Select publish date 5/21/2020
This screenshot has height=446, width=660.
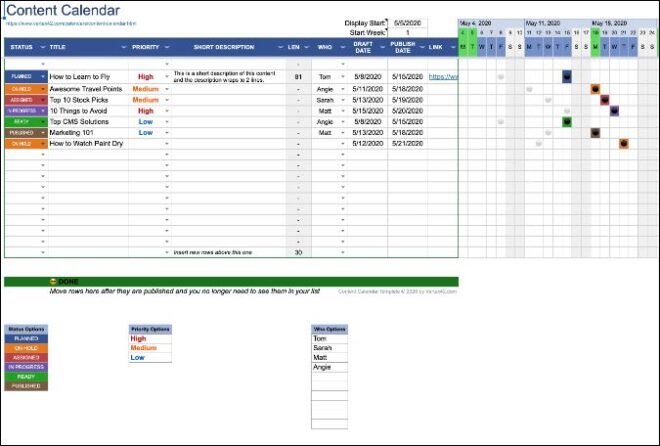pos(407,143)
